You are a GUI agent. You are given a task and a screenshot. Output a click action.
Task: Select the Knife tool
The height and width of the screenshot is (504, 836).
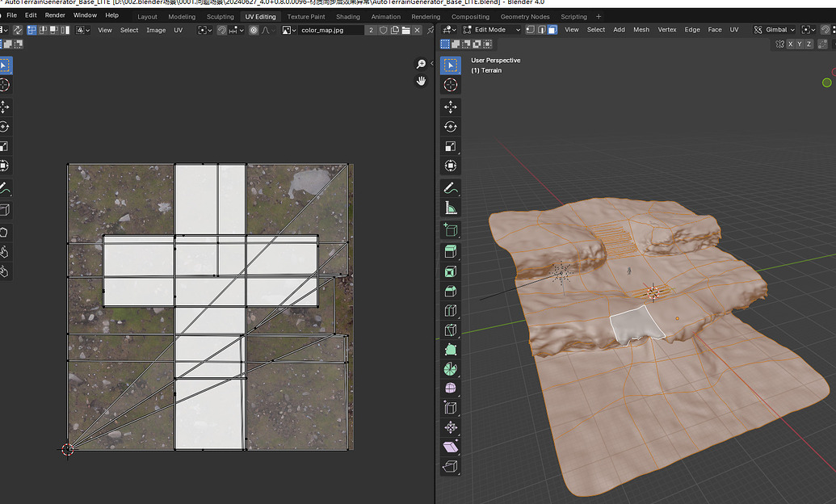[x=451, y=330]
